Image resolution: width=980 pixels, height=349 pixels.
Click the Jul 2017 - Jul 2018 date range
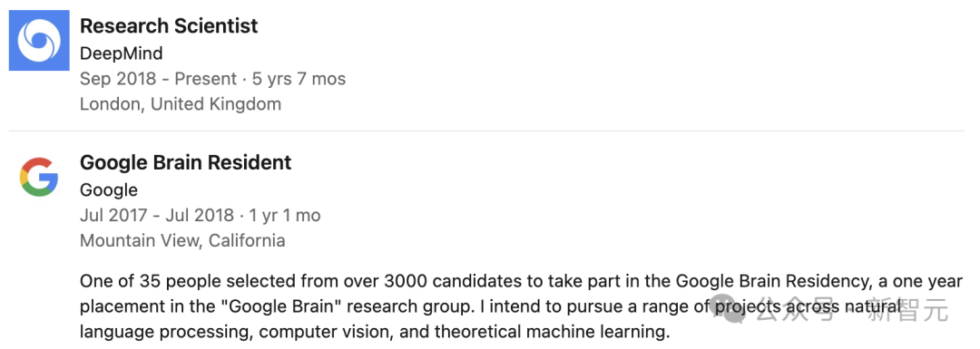157,216
